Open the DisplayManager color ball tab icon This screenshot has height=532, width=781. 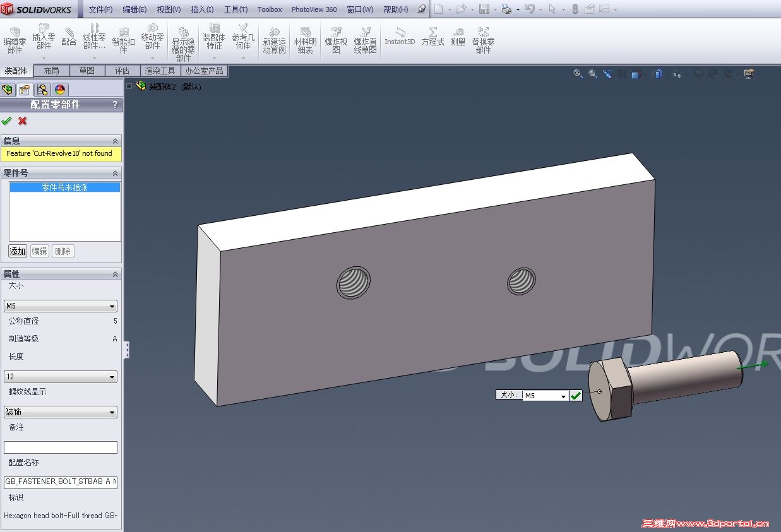coord(60,90)
